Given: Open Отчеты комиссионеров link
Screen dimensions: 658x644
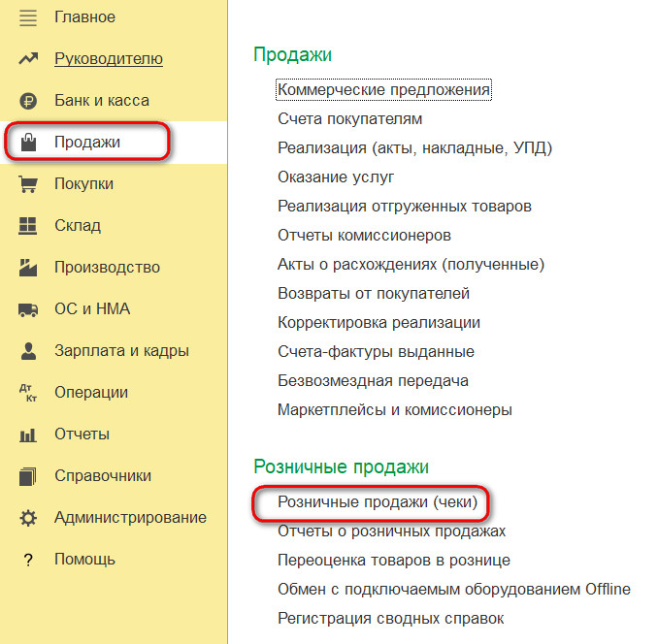Looking at the screenshot, I should [364, 236].
